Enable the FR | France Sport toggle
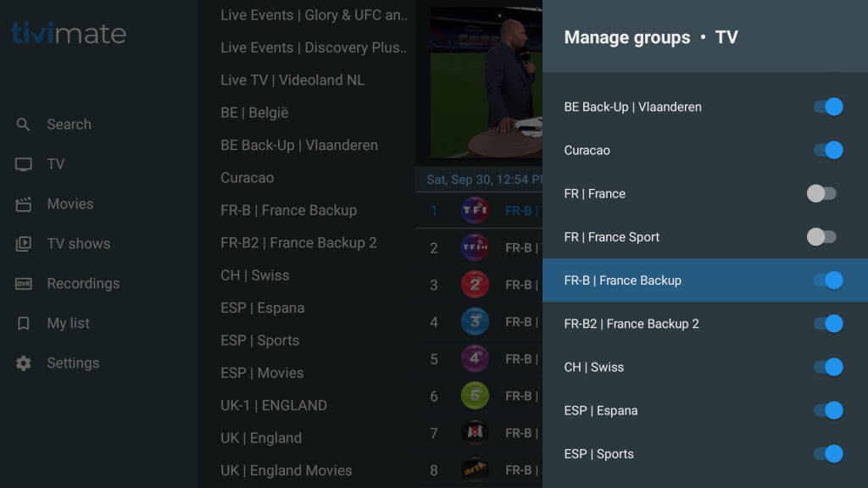 click(x=822, y=237)
